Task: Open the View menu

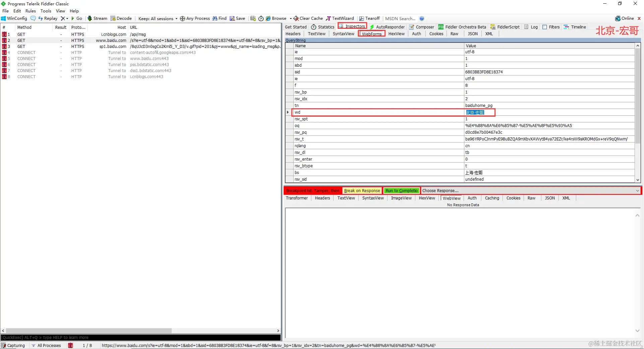Action: pos(60,11)
